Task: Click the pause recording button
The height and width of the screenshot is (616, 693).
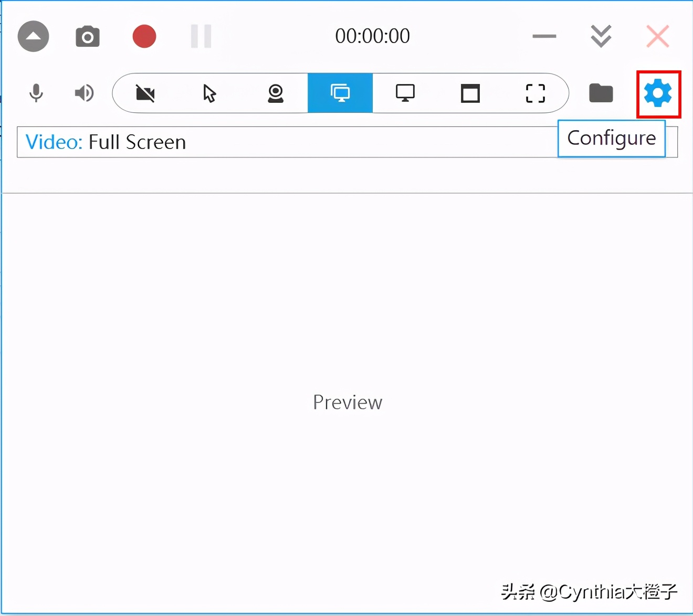Action: tap(201, 36)
